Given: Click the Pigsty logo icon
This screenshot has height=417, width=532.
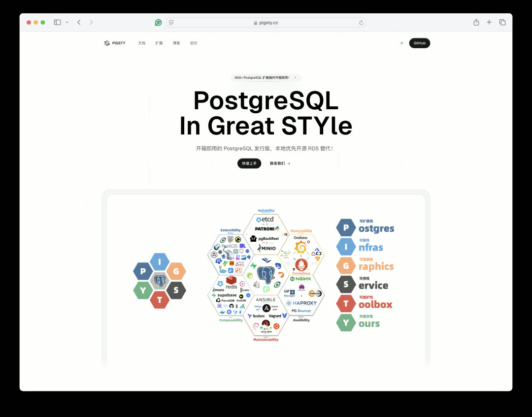Looking at the screenshot, I should coord(107,43).
